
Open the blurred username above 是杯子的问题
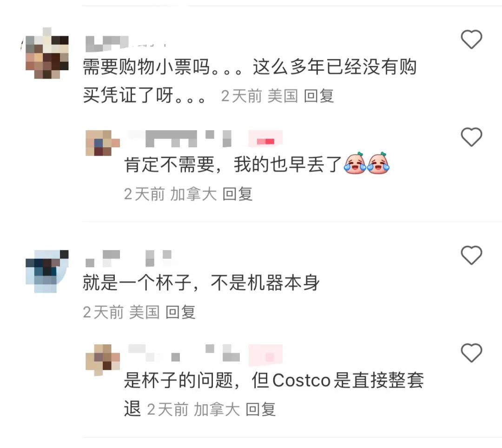[184, 353]
